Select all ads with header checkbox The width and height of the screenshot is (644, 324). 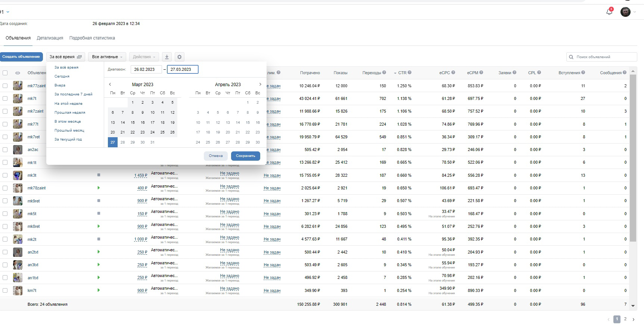(x=5, y=73)
